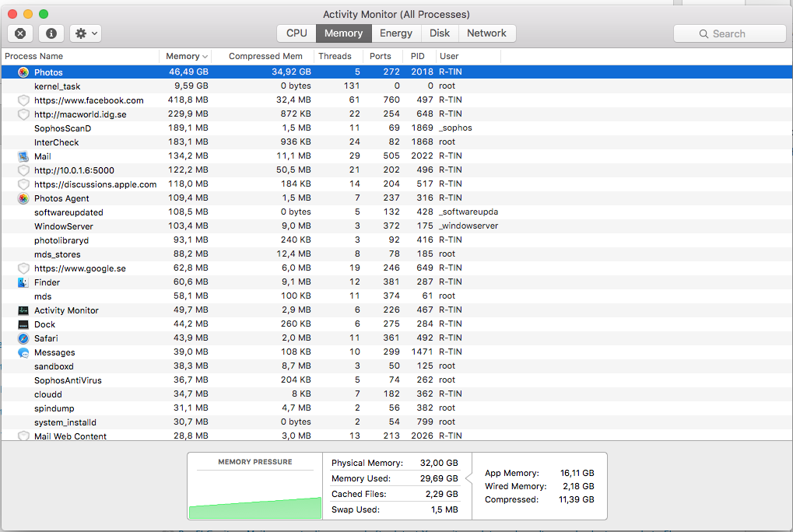Click the Messages speech bubble icon

(x=23, y=352)
